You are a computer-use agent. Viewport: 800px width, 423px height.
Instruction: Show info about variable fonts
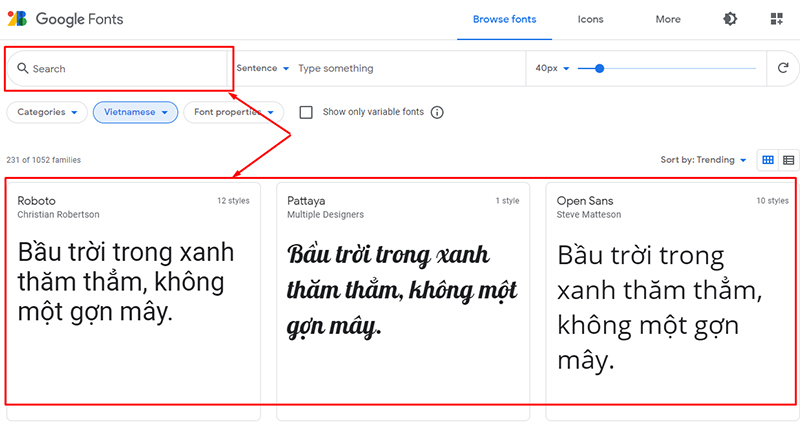point(437,112)
